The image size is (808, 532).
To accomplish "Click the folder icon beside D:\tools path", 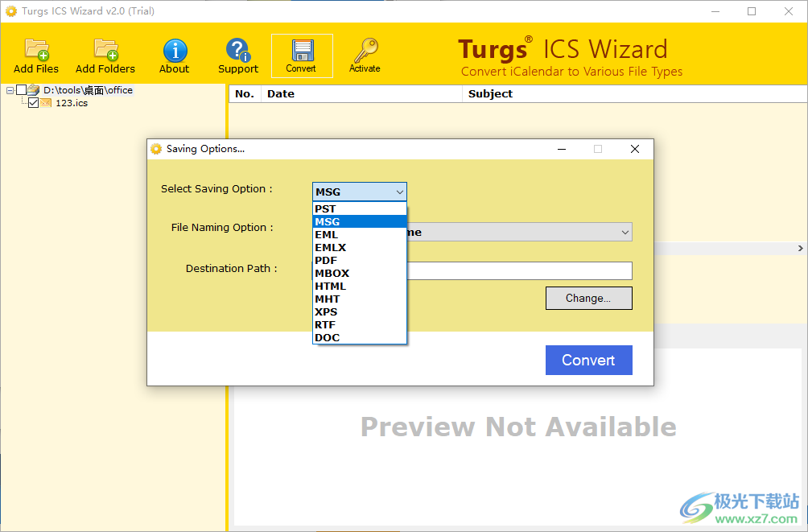I will pyautogui.click(x=34, y=90).
